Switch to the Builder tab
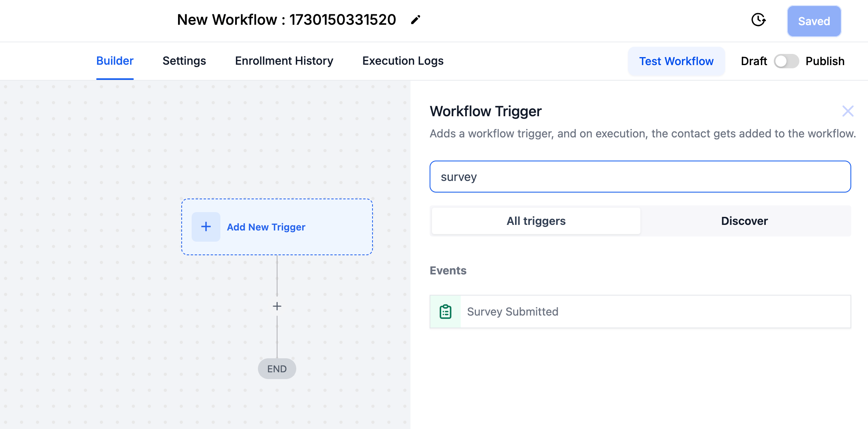This screenshot has height=429, width=868. (x=115, y=61)
